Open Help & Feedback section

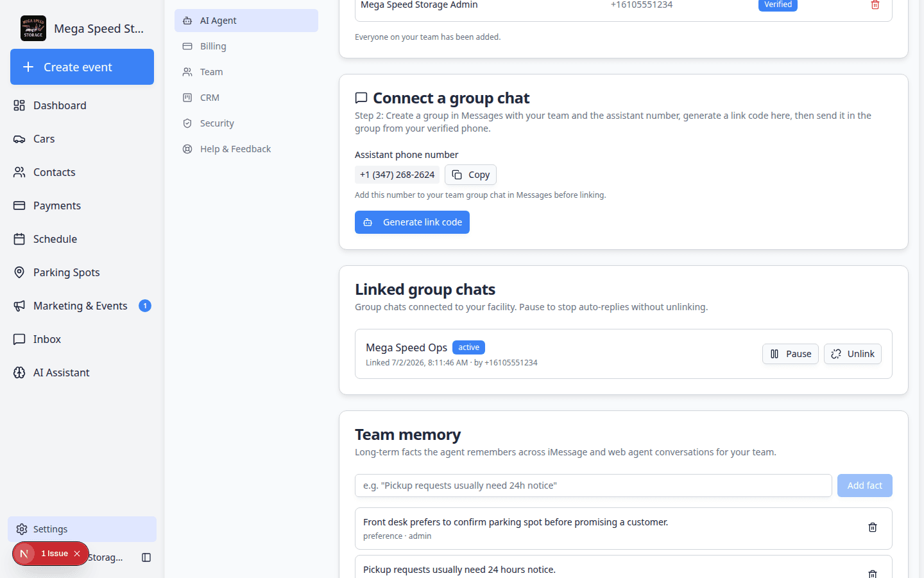(x=246, y=149)
